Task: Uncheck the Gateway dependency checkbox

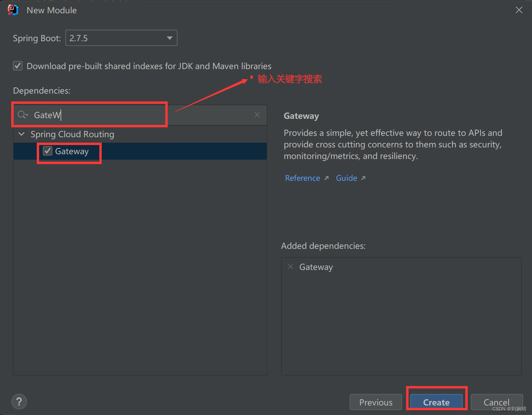Action: (48, 151)
